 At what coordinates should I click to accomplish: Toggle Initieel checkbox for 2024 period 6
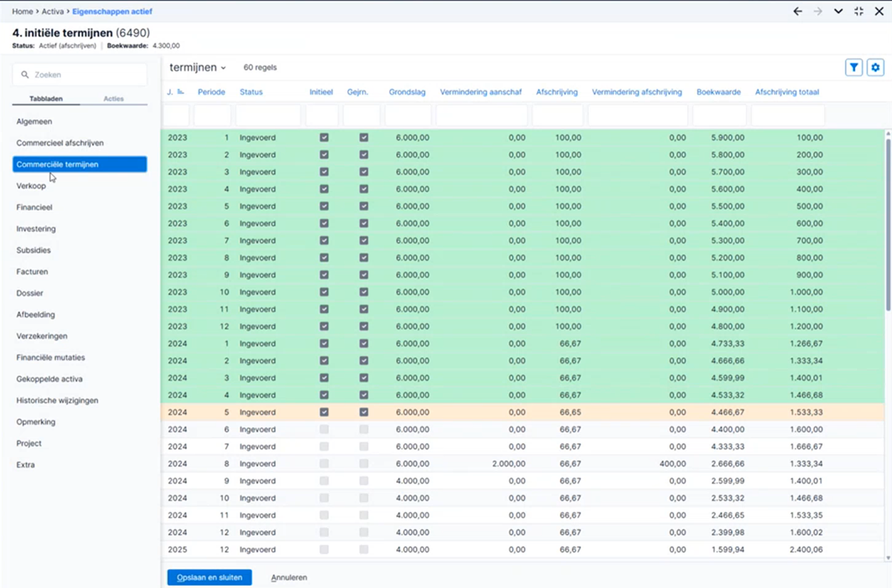[324, 429]
